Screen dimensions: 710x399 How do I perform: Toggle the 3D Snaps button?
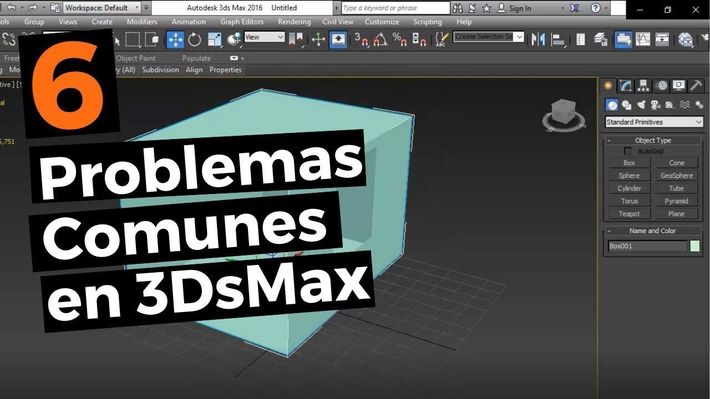(361, 40)
